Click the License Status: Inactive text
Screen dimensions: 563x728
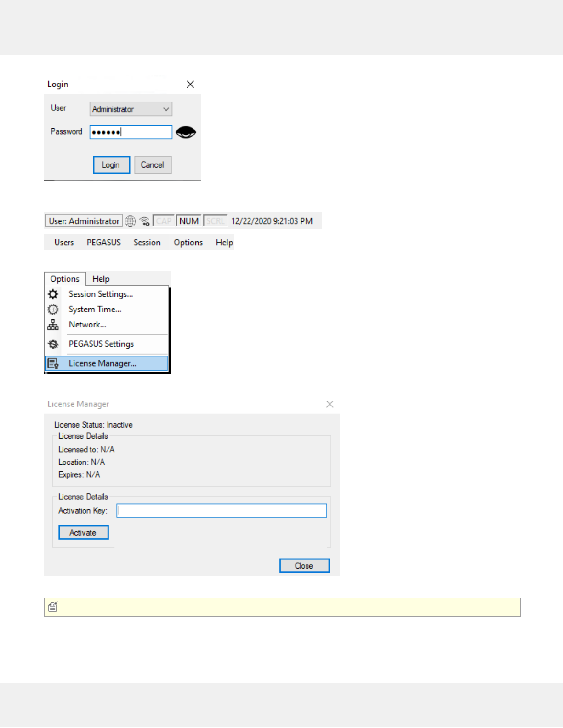click(x=93, y=425)
